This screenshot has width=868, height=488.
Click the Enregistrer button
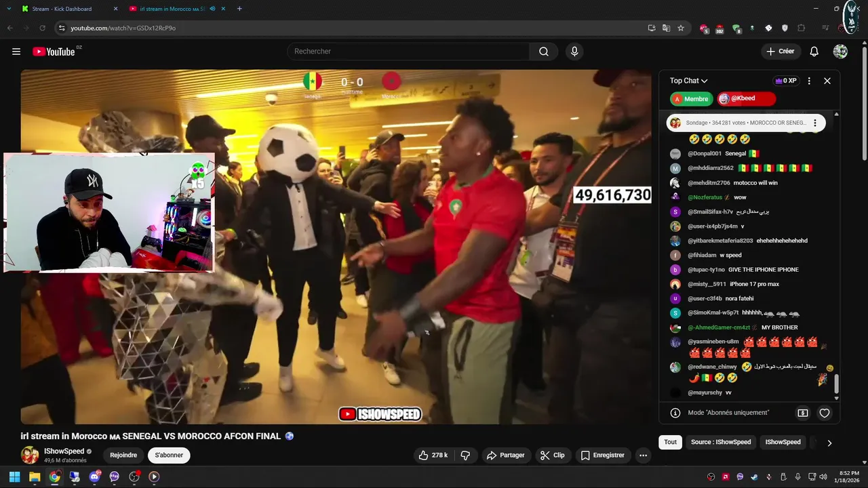coord(602,455)
